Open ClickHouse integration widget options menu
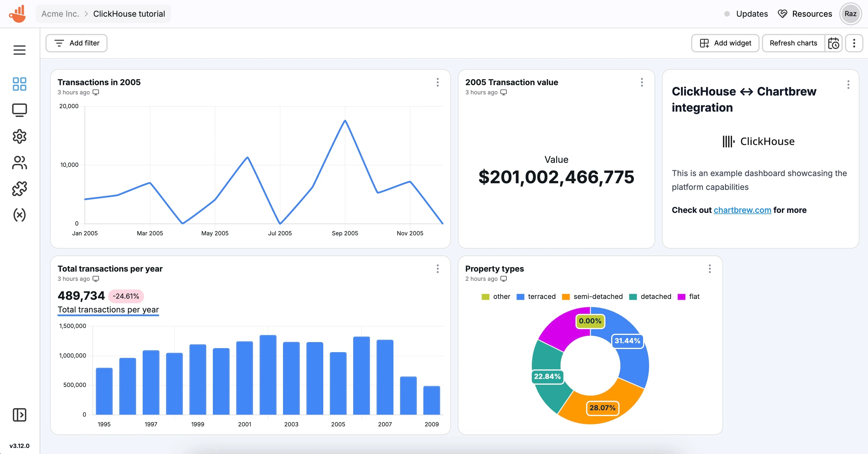The width and height of the screenshot is (868, 454). coord(848,85)
